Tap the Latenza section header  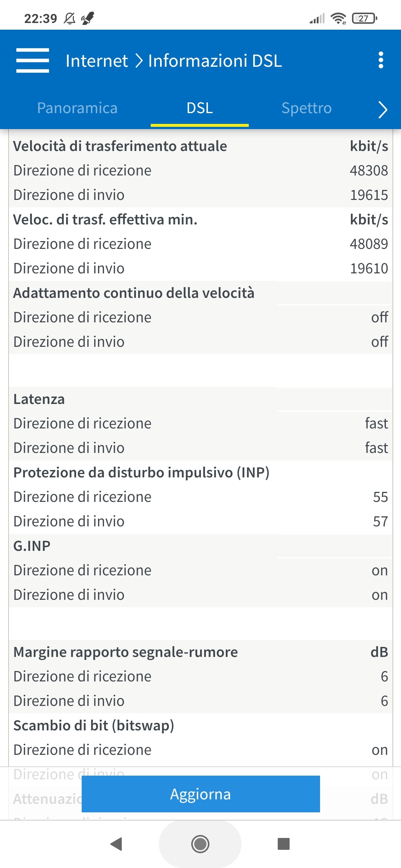39,399
